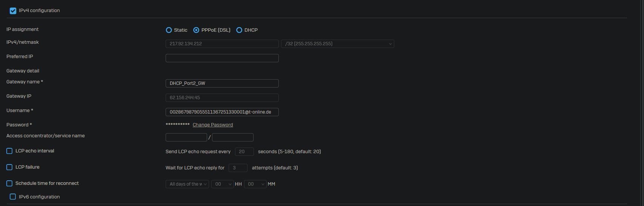
Task: Open the /32 netmask dropdown
Action: 337,44
